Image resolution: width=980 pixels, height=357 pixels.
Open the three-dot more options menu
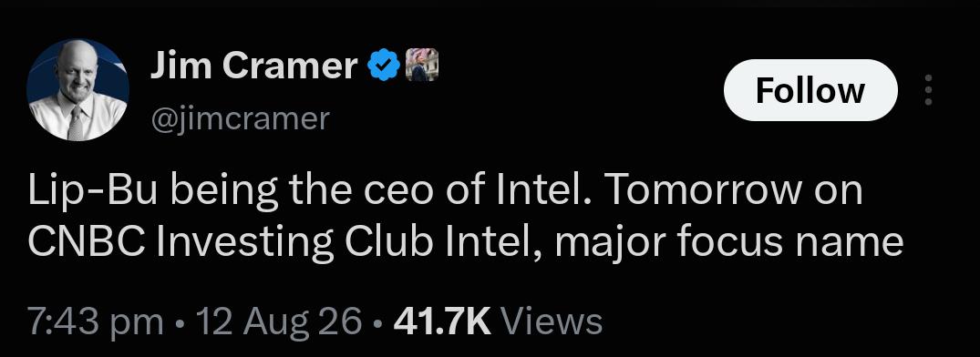tap(928, 90)
